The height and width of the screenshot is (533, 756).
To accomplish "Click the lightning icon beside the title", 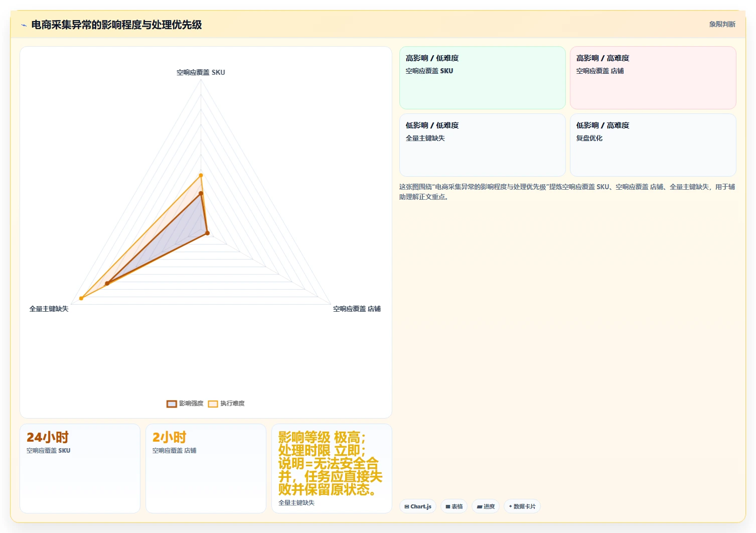I will pyautogui.click(x=24, y=25).
